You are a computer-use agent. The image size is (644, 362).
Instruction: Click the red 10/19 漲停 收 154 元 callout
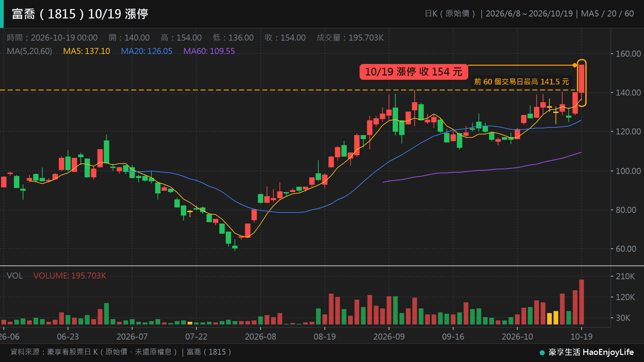(x=414, y=72)
